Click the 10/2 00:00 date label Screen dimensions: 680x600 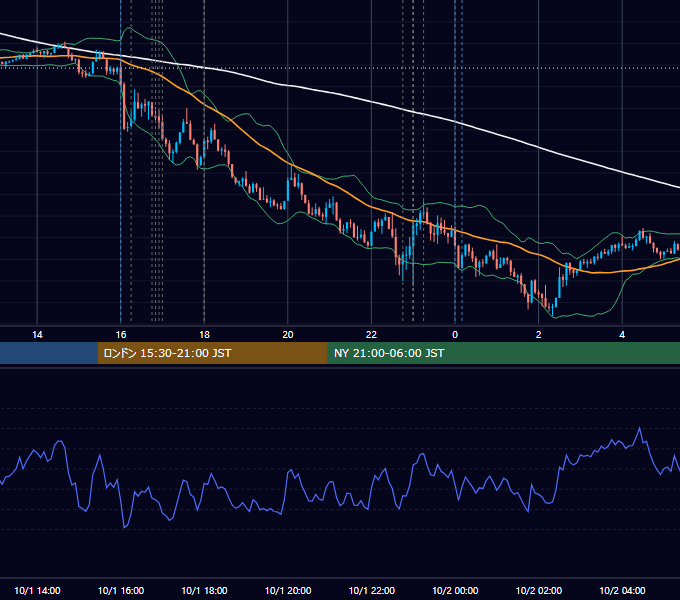click(x=455, y=590)
